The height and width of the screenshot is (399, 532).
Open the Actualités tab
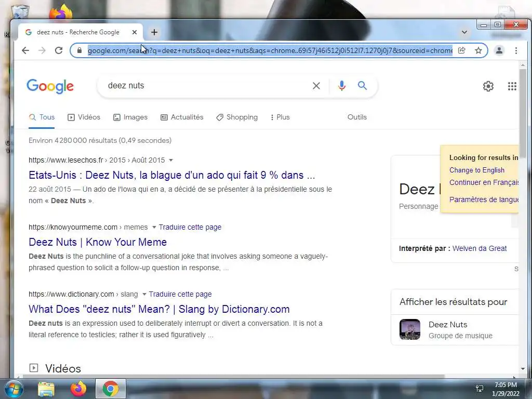[x=182, y=117]
